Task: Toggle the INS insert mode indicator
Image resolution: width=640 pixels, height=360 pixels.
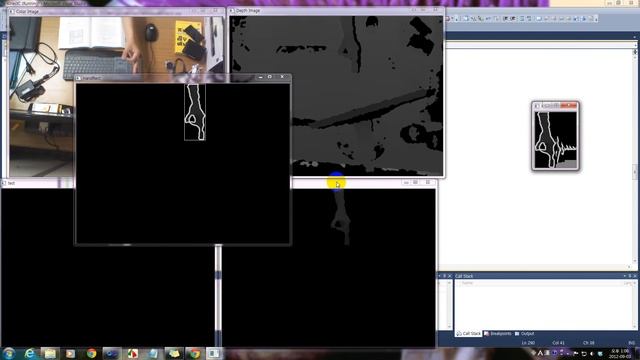Action: tap(631, 343)
